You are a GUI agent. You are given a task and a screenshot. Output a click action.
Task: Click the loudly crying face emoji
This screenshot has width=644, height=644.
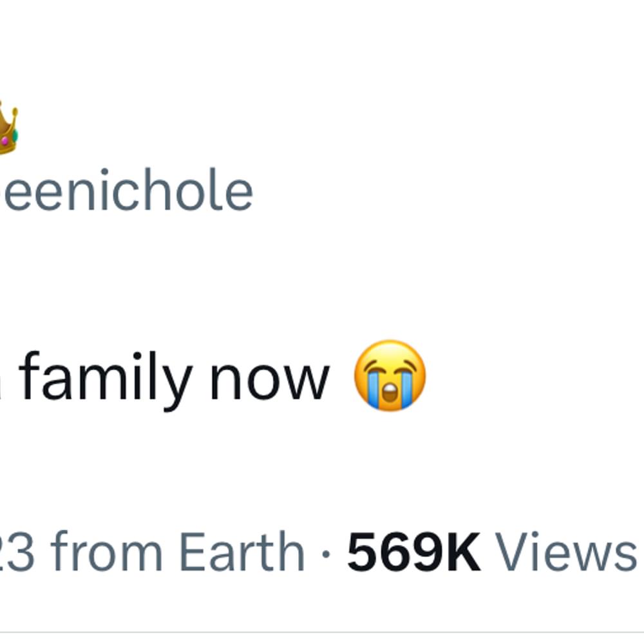click(390, 375)
